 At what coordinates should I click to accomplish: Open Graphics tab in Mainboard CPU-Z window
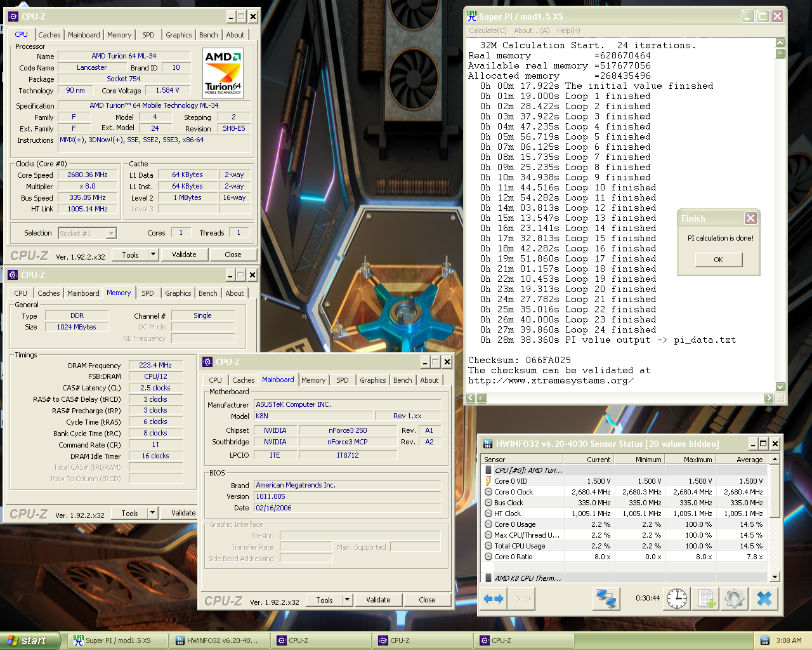pos(373,380)
